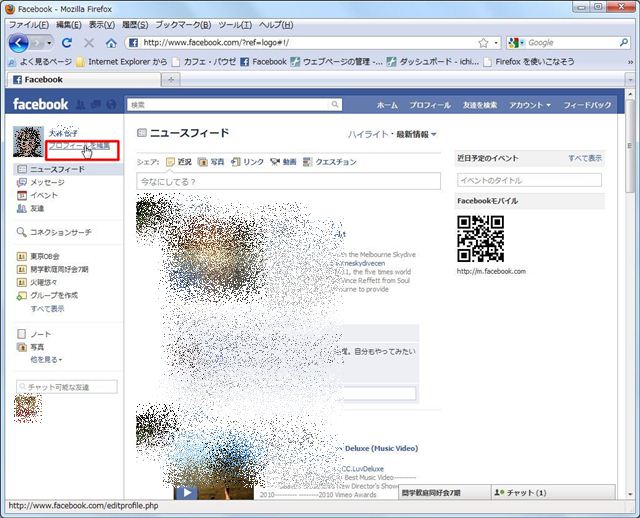
Task: Open a new tab with plus button
Action: click(171, 80)
